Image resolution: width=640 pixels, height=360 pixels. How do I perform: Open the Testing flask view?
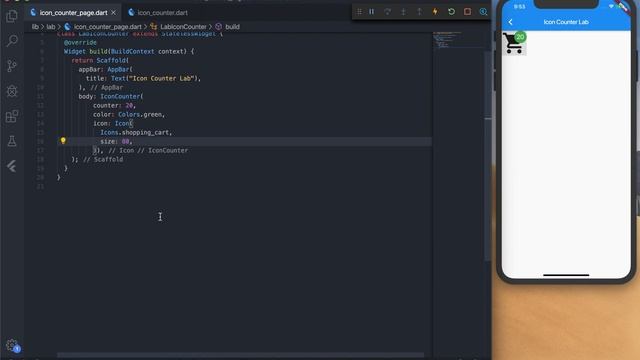(12, 141)
